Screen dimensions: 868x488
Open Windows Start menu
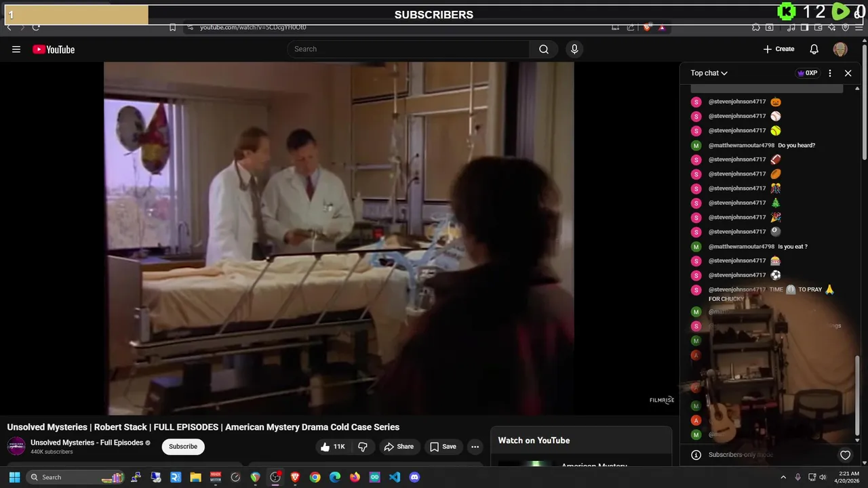(14, 477)
